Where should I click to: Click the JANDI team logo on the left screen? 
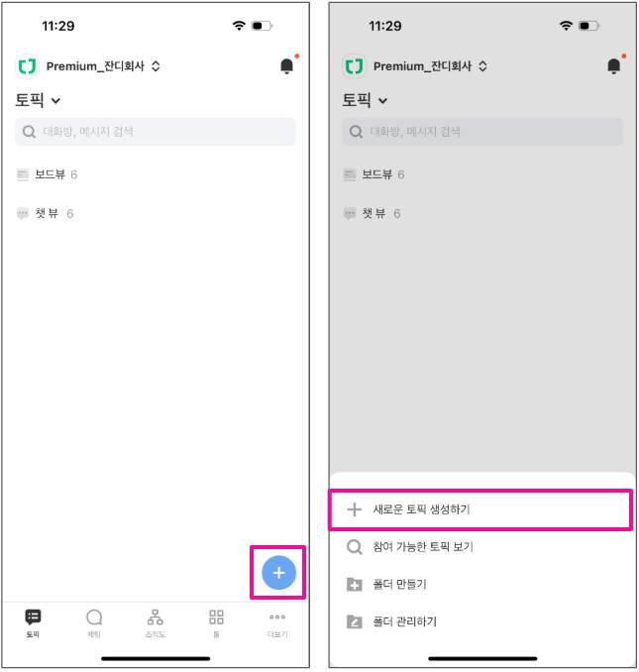28,66
